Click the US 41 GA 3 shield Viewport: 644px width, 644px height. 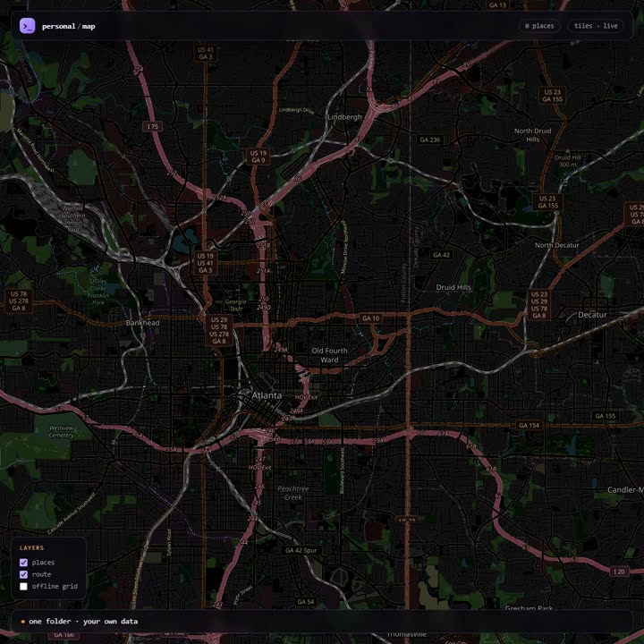pos(206,54)
